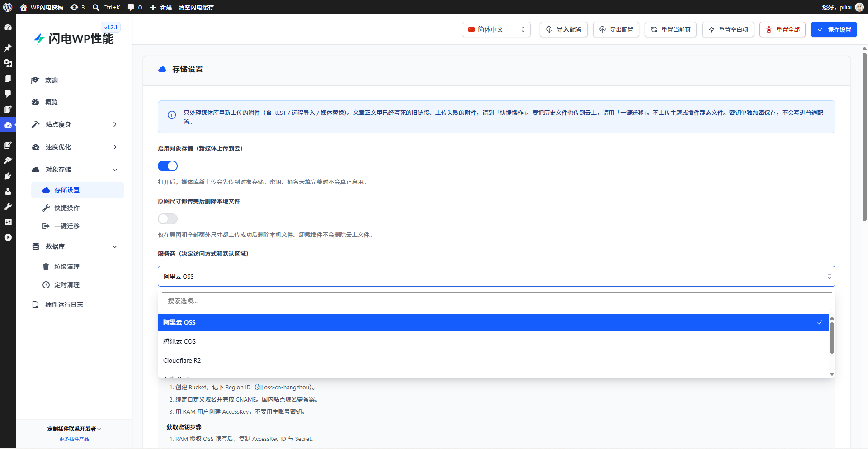Open the 阿里云 OSS provider select box
The image size is (868, 449).
coord(496,276)
